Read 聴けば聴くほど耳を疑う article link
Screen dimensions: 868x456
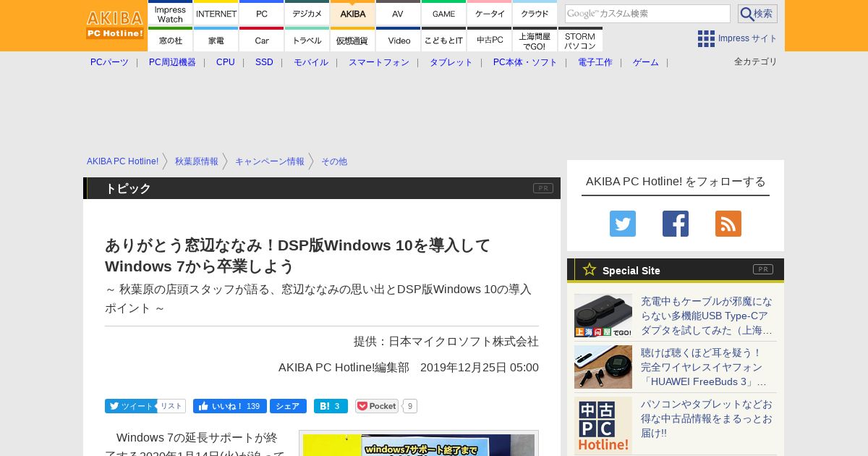(x=704, y=367)
